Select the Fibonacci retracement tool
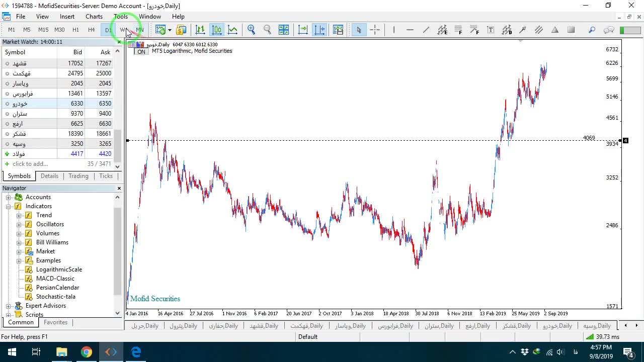This screenshot has width=644, height=362. coord(458,30)
